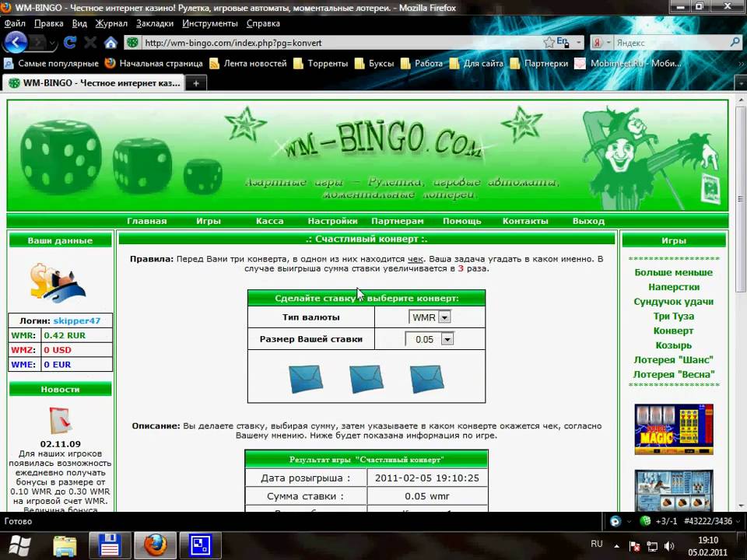Click the user avatar image under Ваши данные
This screenshot has height=560, width=747.
click(58, 283)
